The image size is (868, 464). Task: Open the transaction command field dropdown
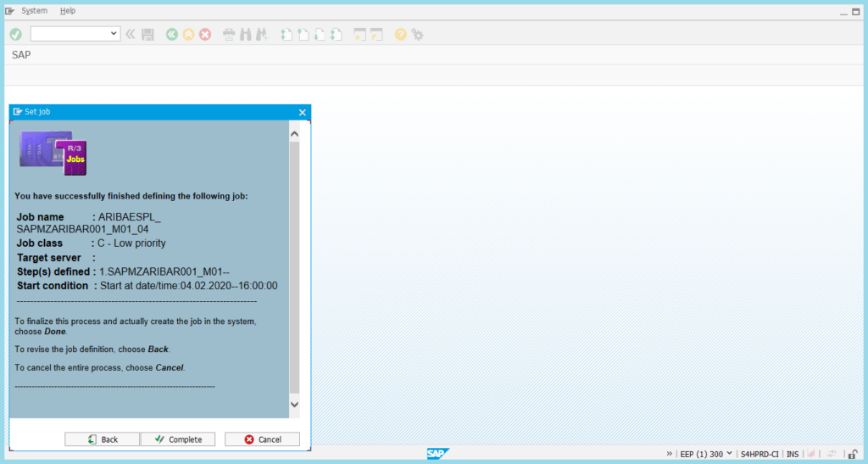[x=114, y=34]
